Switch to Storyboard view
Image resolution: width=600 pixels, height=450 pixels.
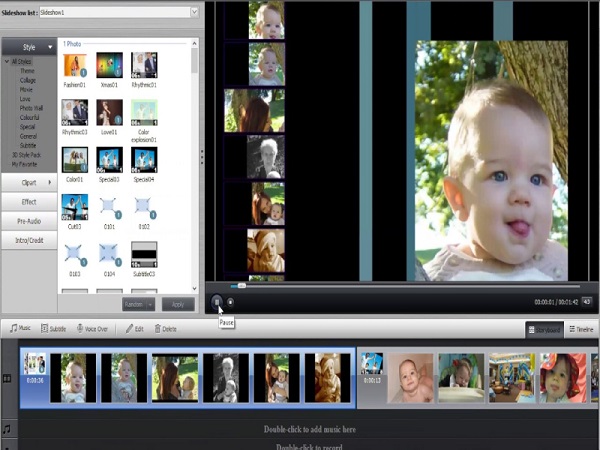tap(544, 329)
